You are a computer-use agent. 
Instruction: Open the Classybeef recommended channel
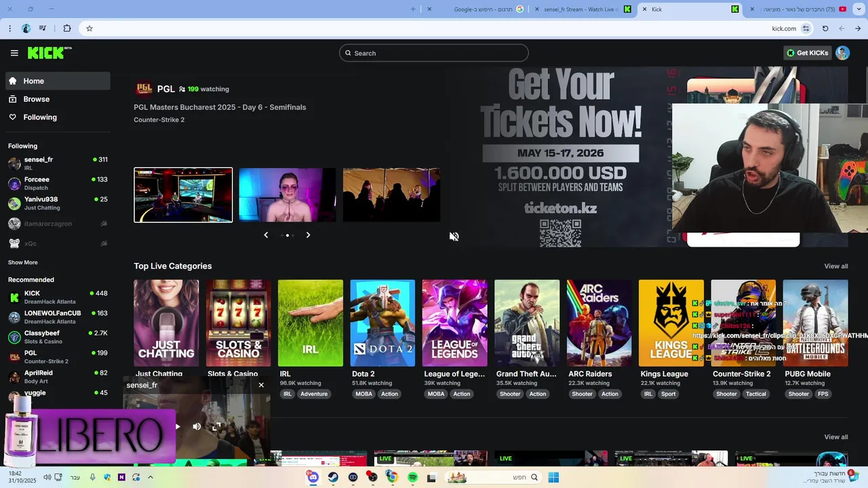click(x=58, y=337)
